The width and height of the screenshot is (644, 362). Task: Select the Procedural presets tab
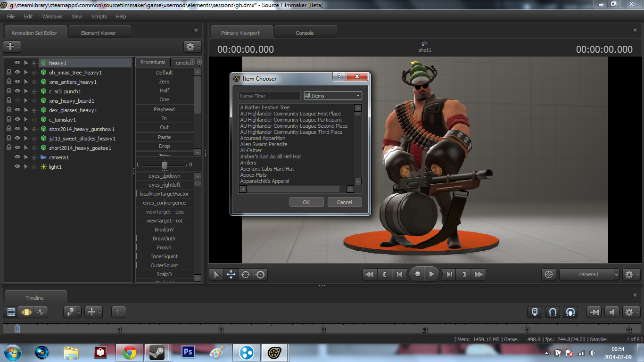tap(153, 62)
